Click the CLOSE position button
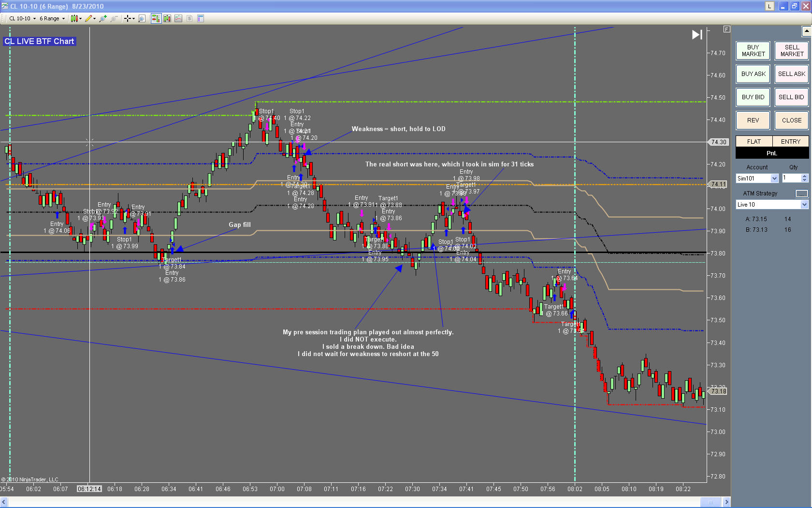 click(x=792, y=120)
